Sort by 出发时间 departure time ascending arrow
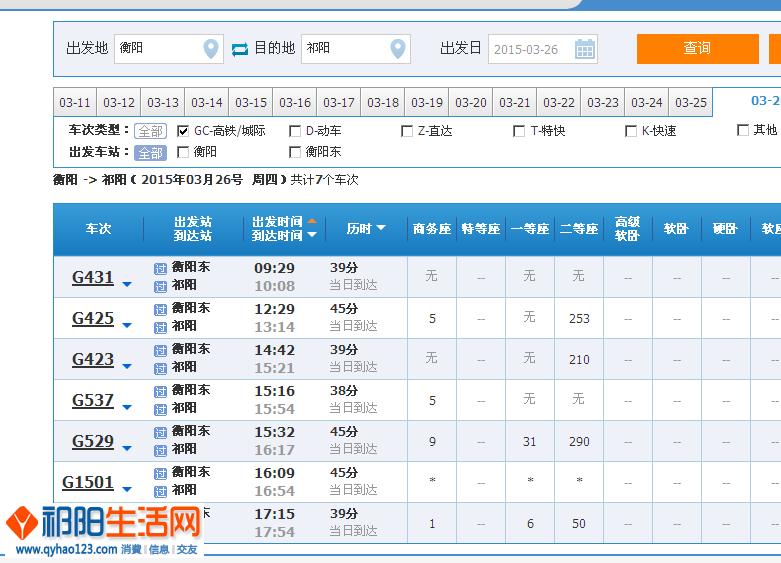Viewport: 781px width, 563px height. [312, 220]
